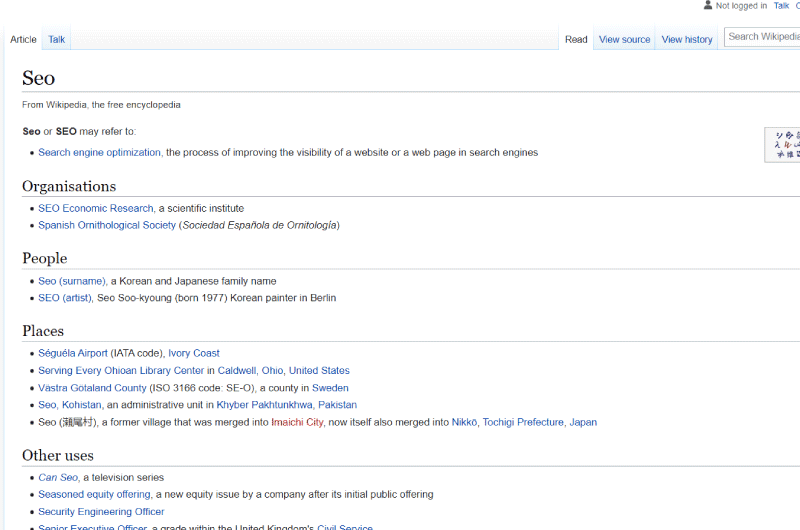Image resolution: width=800 pixels, height=530 pixels.
Task: Switch to the Article tab
Action: pos(23,39)
